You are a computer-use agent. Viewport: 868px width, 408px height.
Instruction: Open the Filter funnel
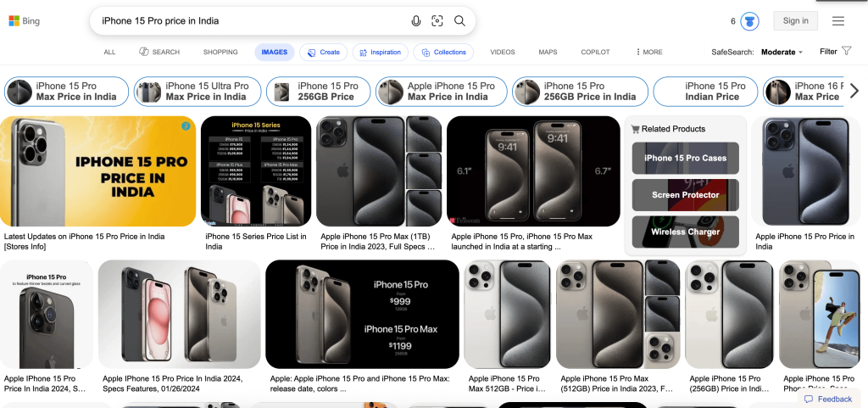tap(835, 52)
